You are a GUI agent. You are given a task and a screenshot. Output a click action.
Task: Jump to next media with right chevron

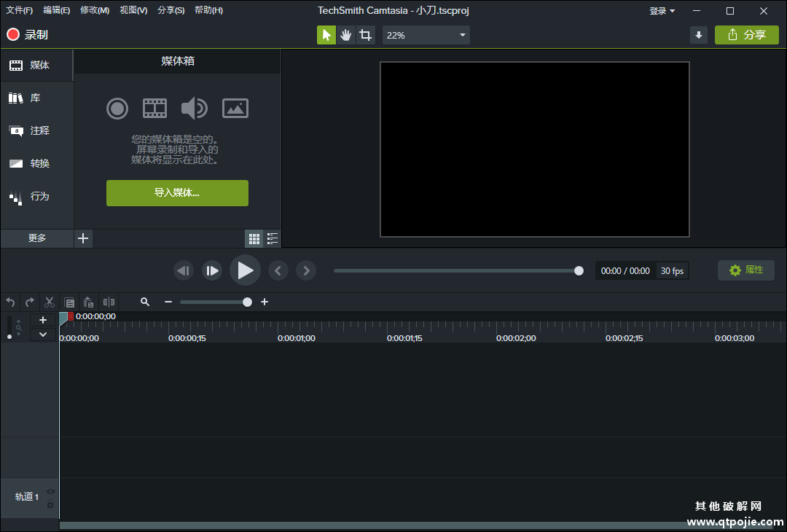coord(306,271)
